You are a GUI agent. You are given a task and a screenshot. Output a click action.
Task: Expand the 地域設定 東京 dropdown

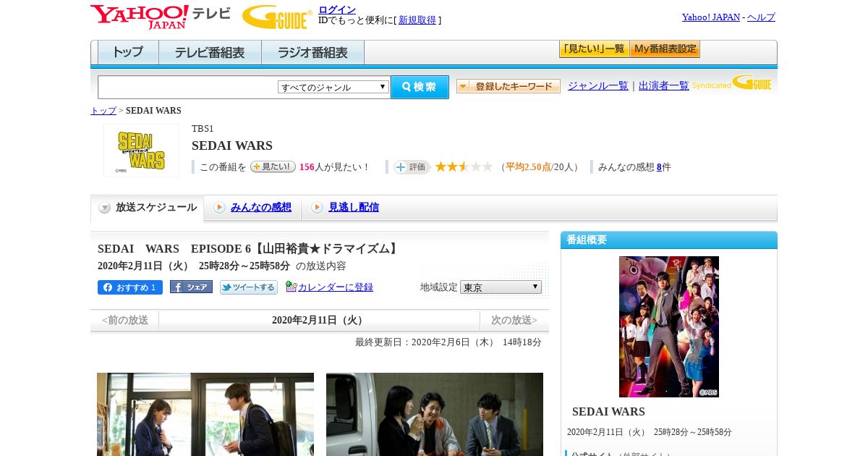(501, 287)
